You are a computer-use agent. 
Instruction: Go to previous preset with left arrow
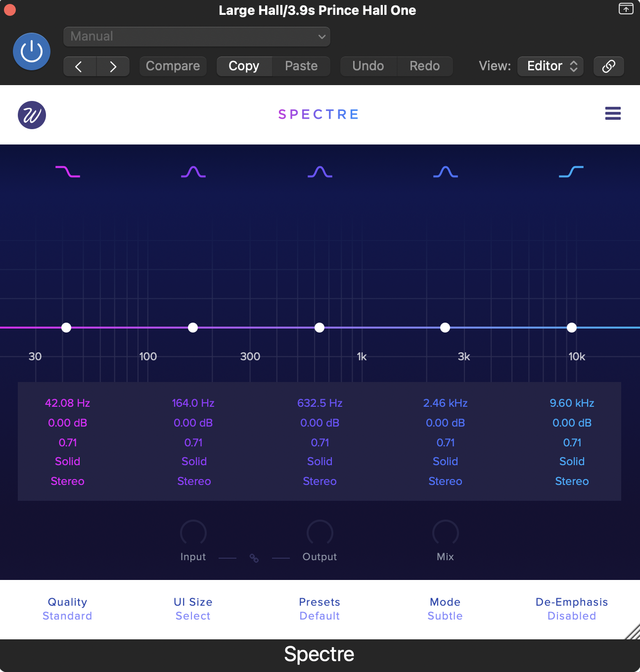pyautogui.click(x=80, y=66)
